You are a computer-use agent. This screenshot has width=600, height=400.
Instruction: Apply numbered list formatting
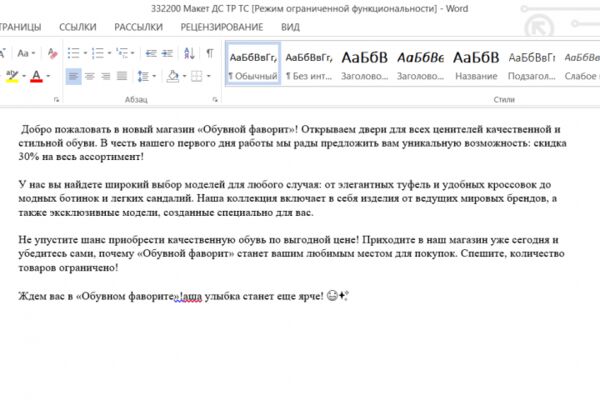click(98, 53)
